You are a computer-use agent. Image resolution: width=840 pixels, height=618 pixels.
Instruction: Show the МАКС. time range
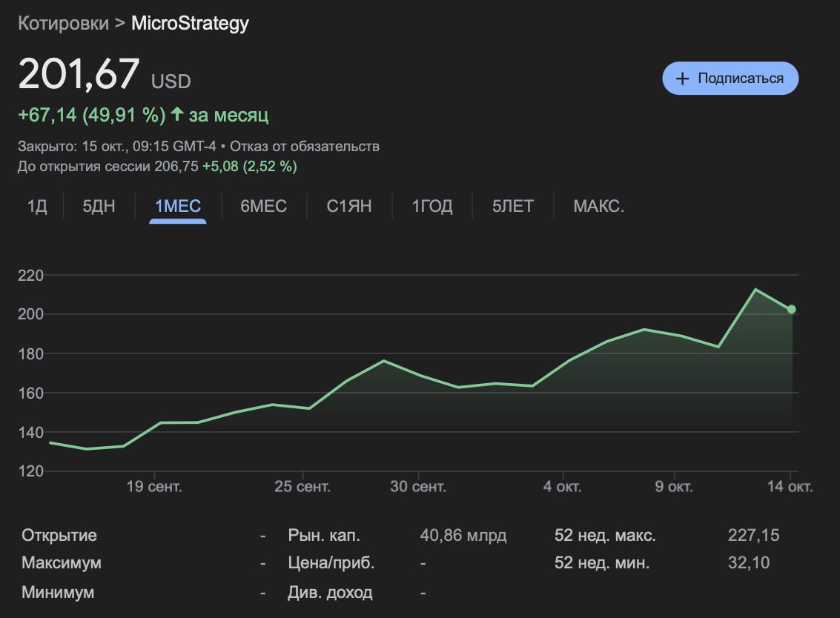599,206
